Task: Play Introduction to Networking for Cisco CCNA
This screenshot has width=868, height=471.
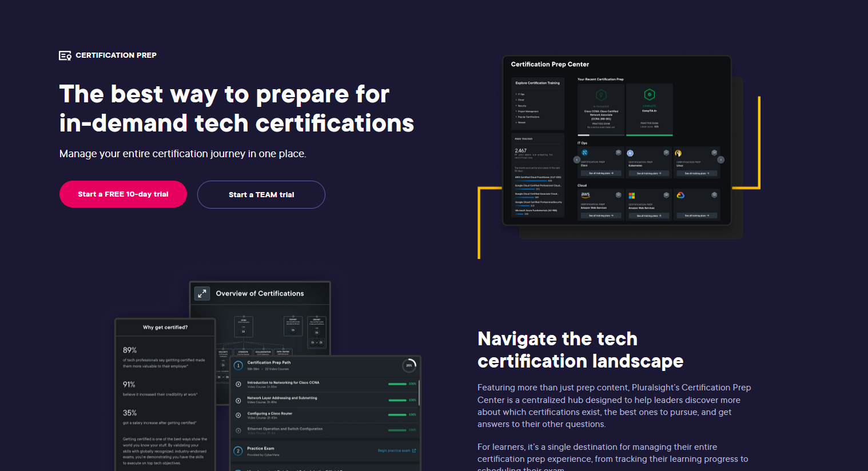Action: click(x=238, y=384)
